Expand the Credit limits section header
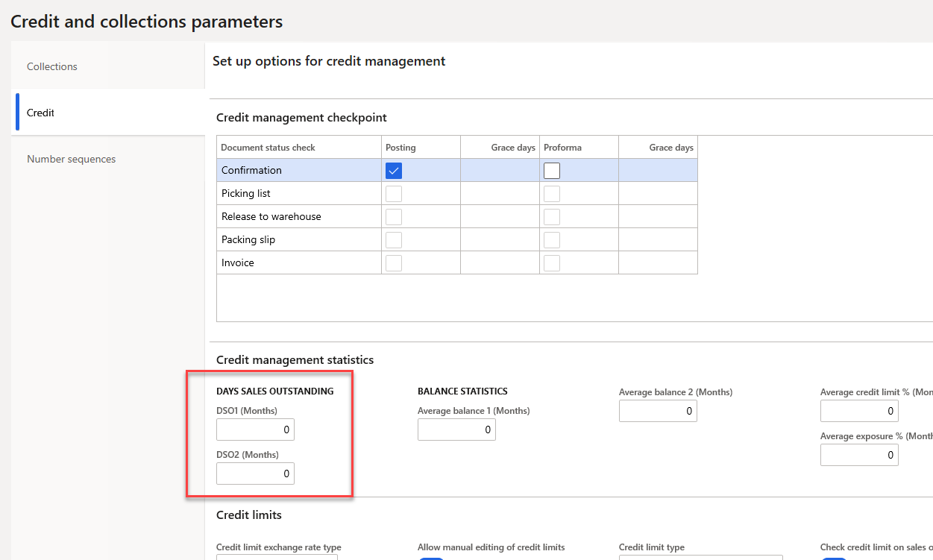This screenshot has width=933, height=560. 249,515
